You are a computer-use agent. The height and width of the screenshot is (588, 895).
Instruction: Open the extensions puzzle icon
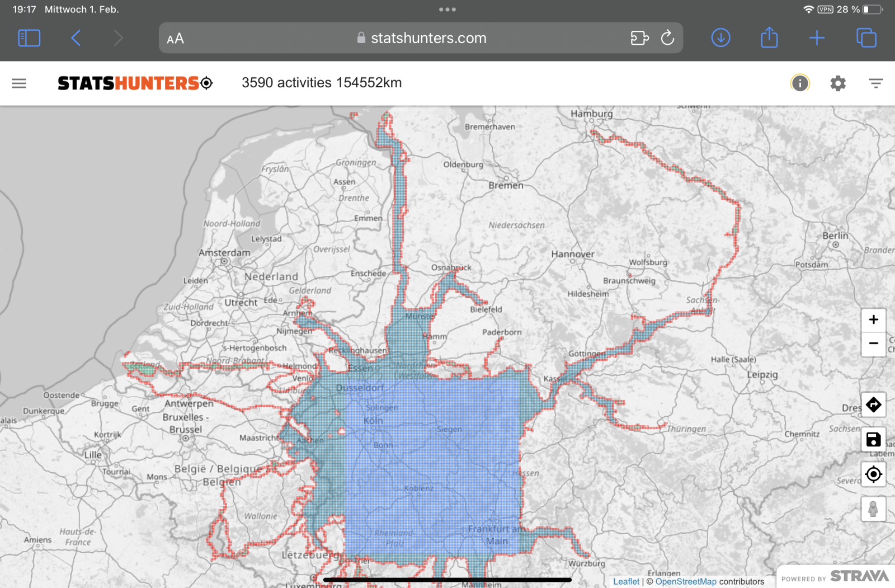(x=639, y=38)
